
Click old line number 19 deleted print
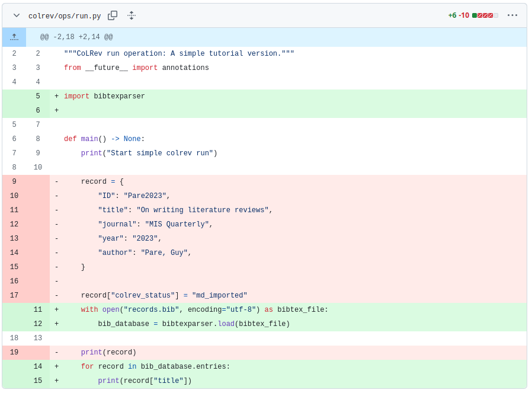[x=14, y=353]
